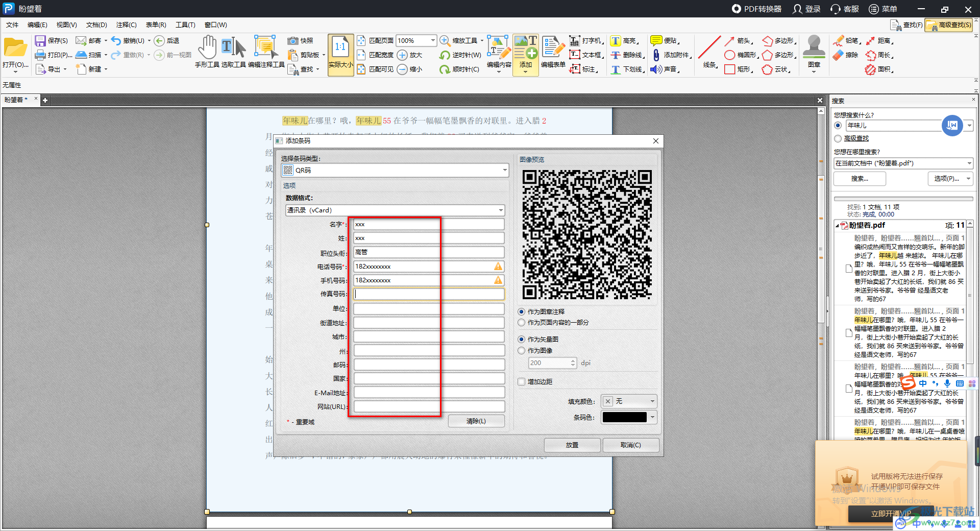The width and height of the screenshot is (980, 531).
Task: Open the 选项(P)... dropdown
Action: coord(950,179)
